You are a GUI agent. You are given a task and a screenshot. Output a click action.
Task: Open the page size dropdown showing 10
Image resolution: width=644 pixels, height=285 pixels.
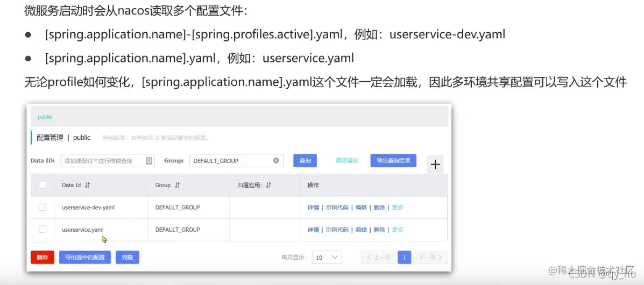327,258
